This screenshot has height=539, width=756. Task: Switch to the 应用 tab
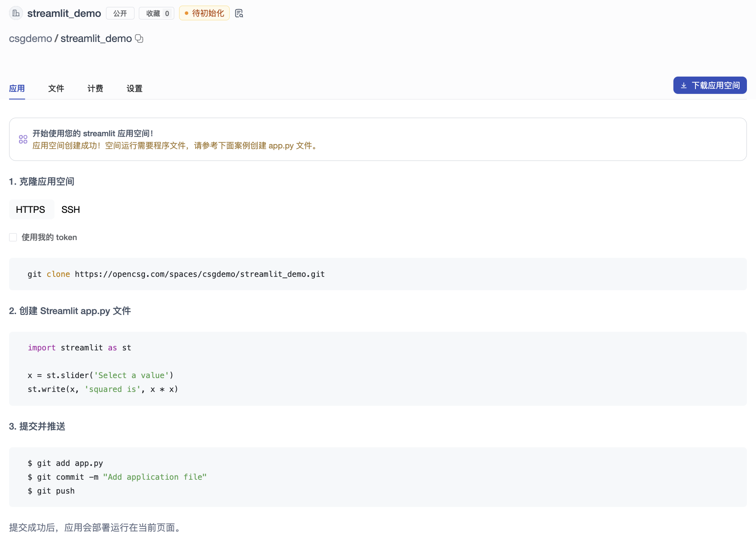coord(17,88)
